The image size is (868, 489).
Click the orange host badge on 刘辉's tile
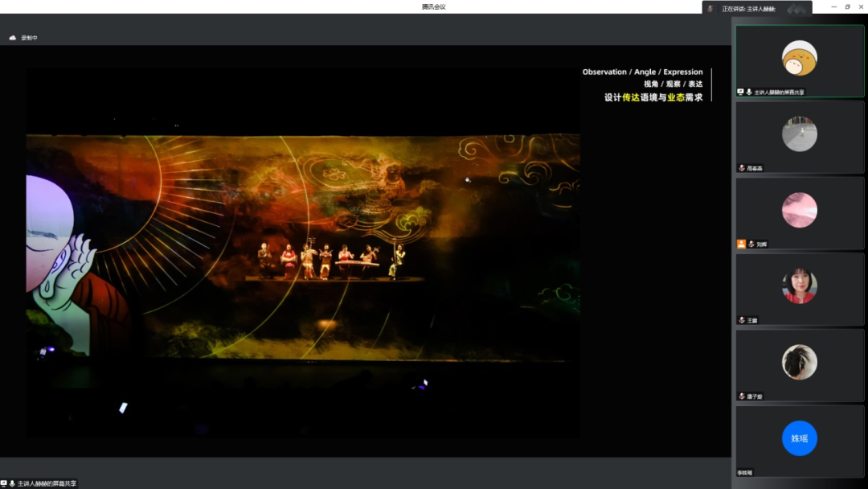tap(741, 244)
